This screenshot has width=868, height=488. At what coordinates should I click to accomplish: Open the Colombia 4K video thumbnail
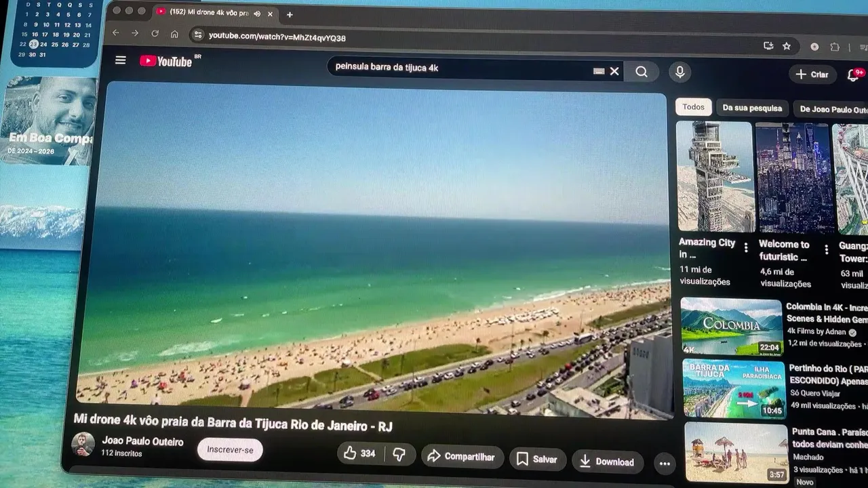tap(732, 327)
